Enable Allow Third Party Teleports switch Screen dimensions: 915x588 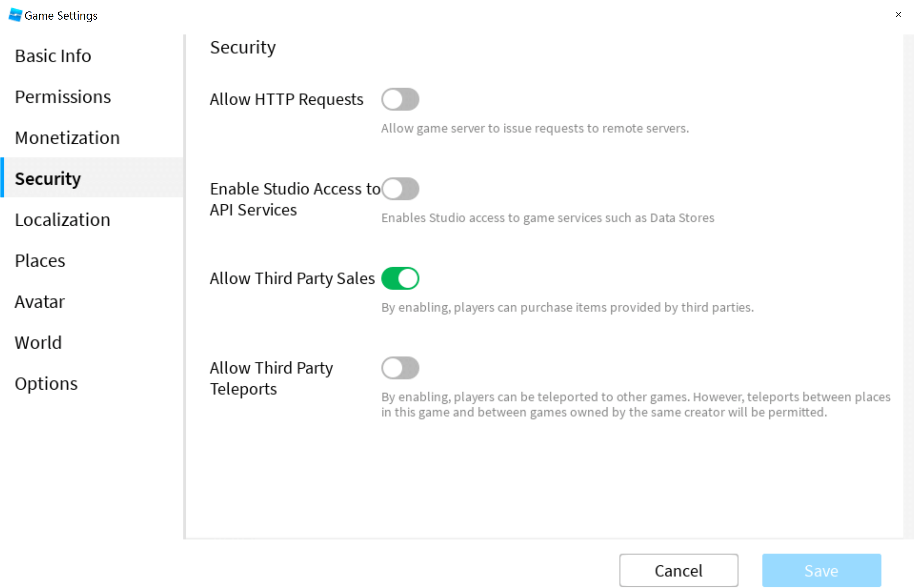pyautogui.click(x=400, y=368)
